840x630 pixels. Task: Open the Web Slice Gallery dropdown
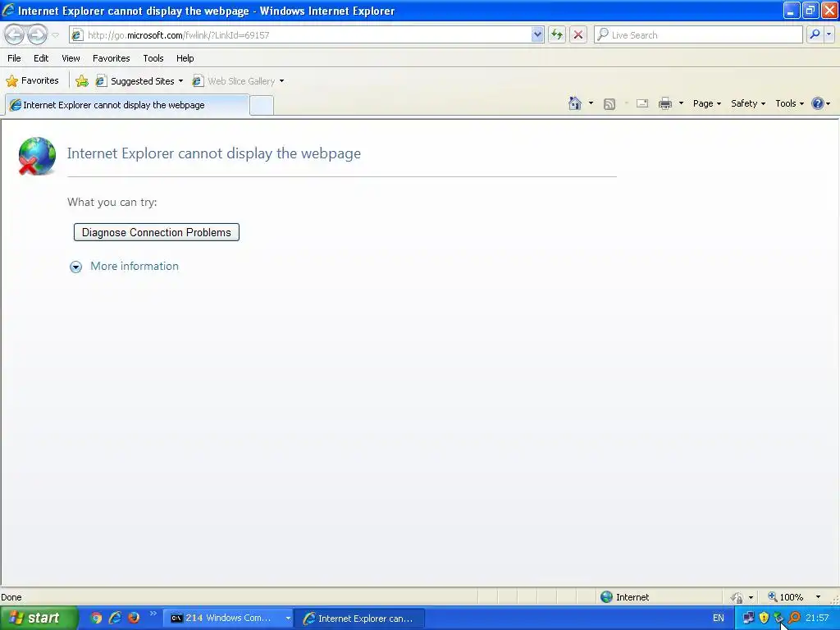[x=238, y=81]
